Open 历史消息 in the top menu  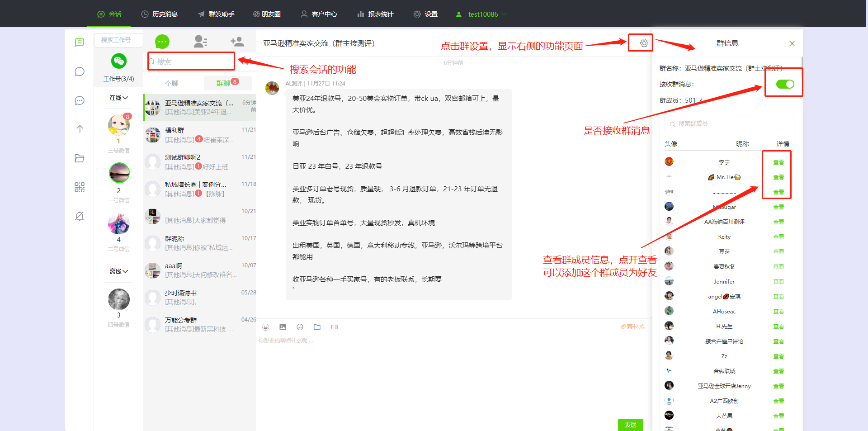tap(160, 14)
